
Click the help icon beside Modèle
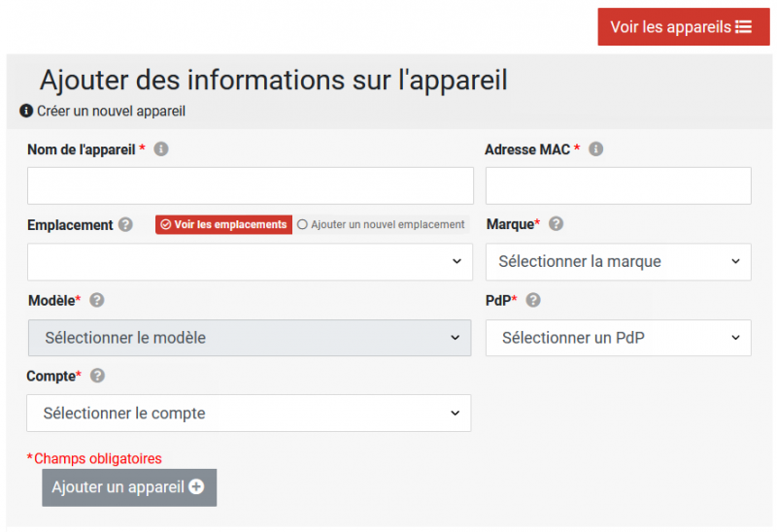[x=96, y=300]
